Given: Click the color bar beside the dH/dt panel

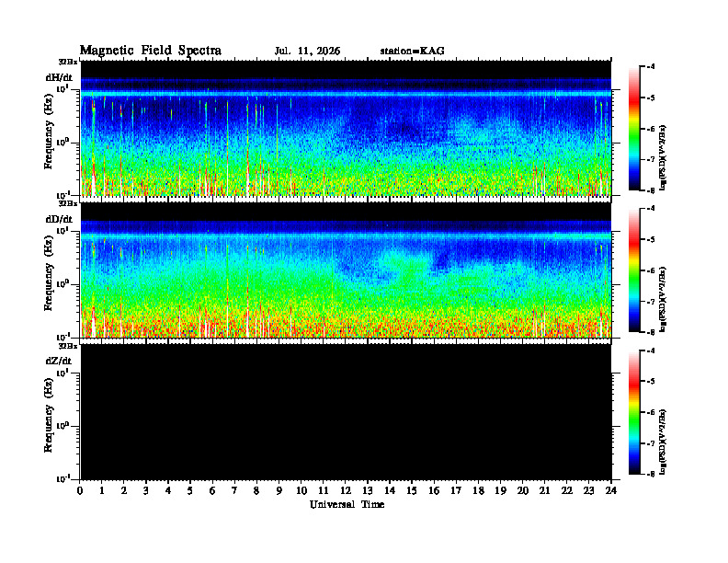Looking at the screenshot, I should [633, 129].
